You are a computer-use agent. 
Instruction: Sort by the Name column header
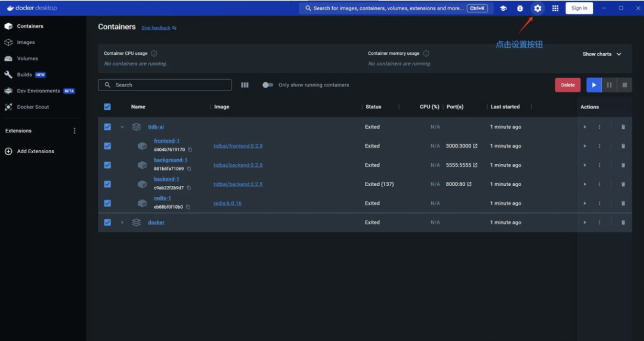(138, 107)
